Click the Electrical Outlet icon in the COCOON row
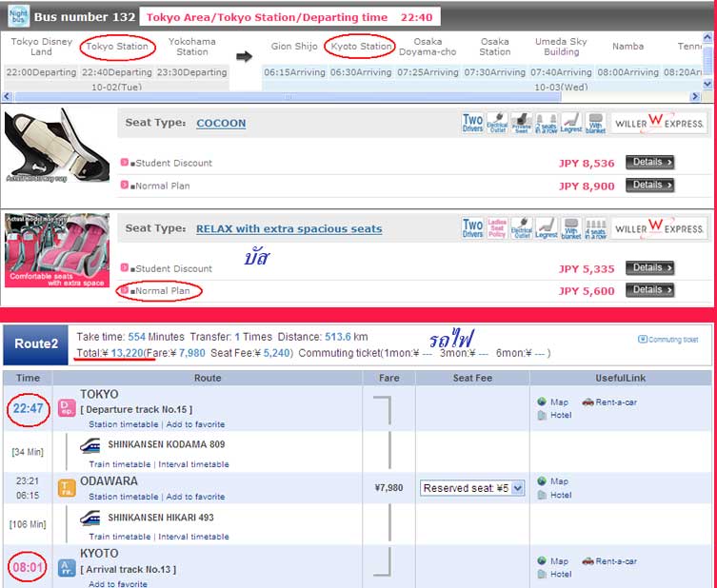 (497, 124)
